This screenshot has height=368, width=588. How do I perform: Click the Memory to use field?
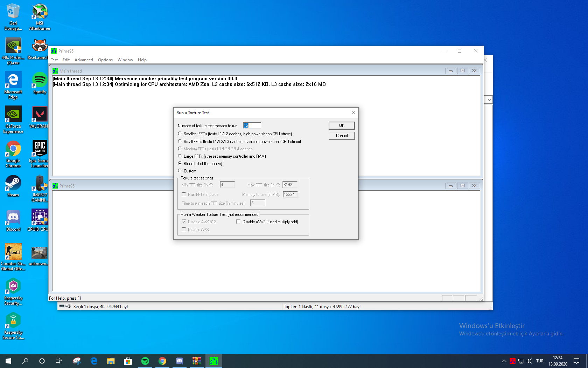click(290, 195)
